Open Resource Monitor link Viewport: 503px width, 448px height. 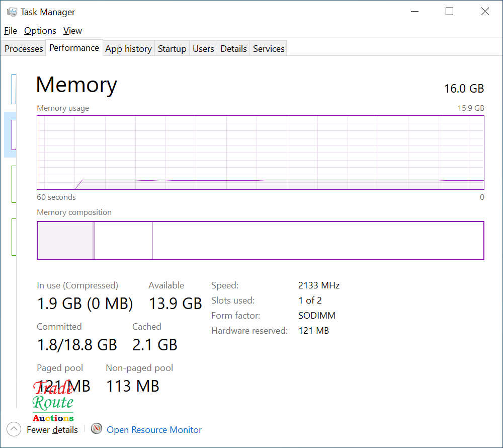coord(154,430)
